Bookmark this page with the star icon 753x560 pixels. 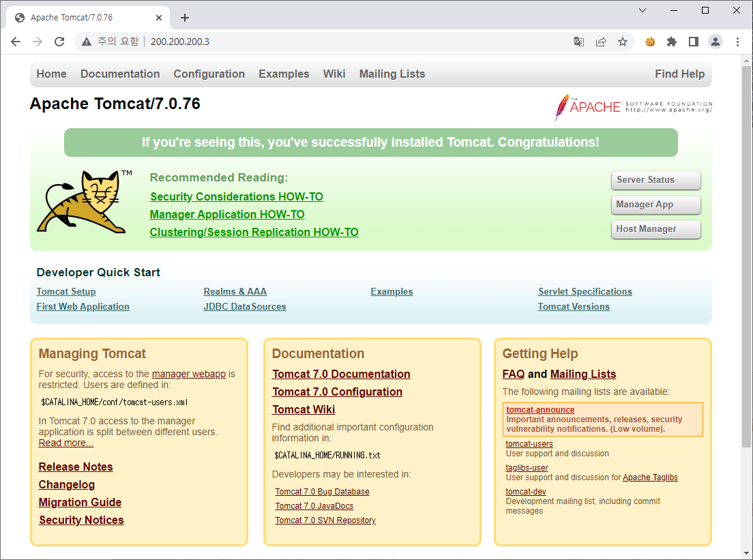(x=623, y=42)
